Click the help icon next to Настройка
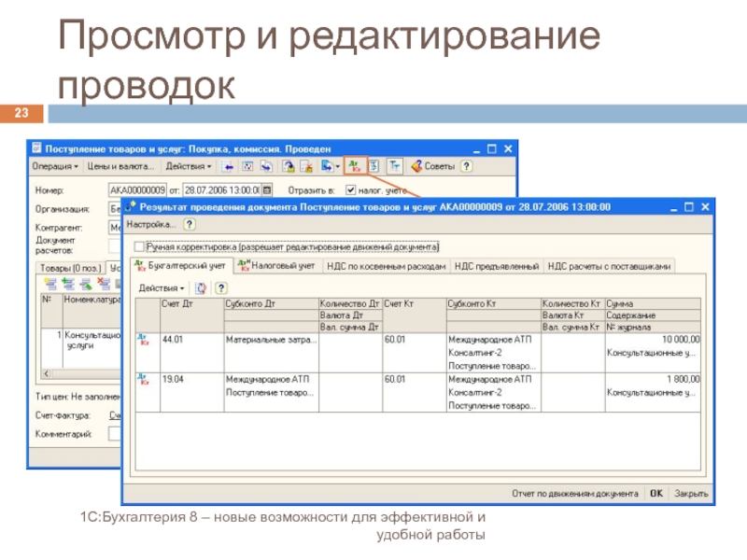 pyautogui.click(x=190, y=224)
